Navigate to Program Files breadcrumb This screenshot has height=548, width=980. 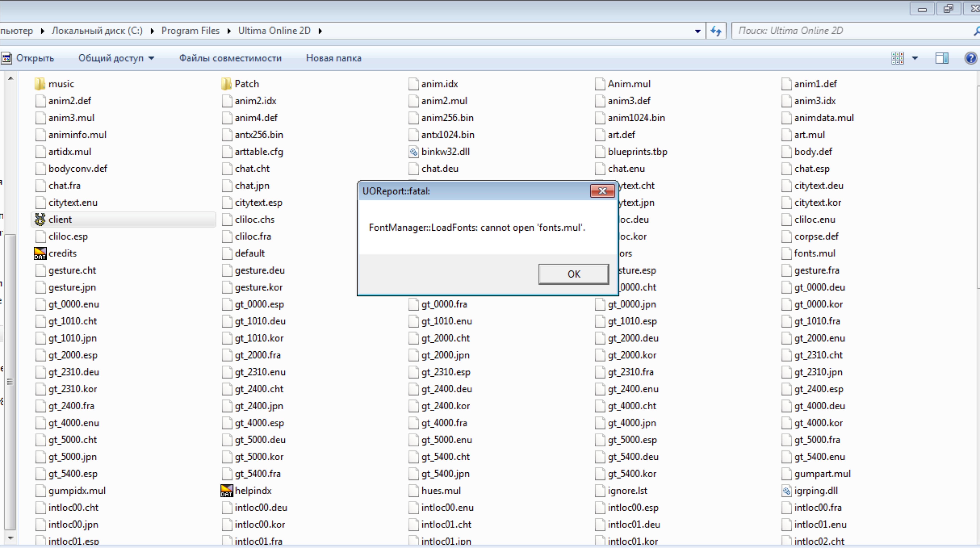190,31
